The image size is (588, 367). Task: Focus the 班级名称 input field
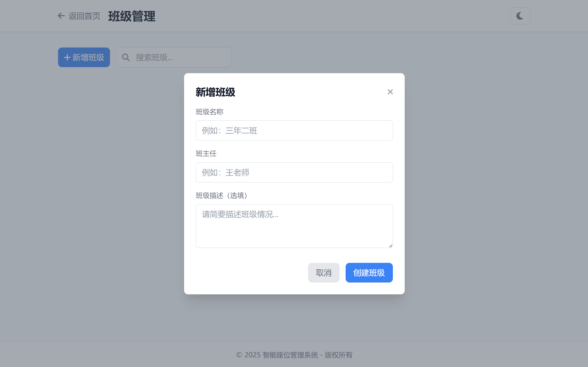coord(294,130)
